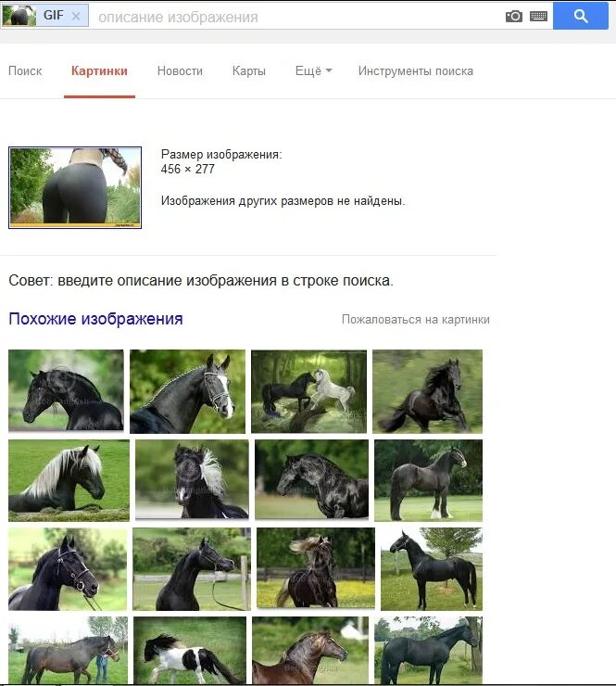This screenshot has width=616, height=686.
Task: Open the Новости tab
Action: coord(180,70)
